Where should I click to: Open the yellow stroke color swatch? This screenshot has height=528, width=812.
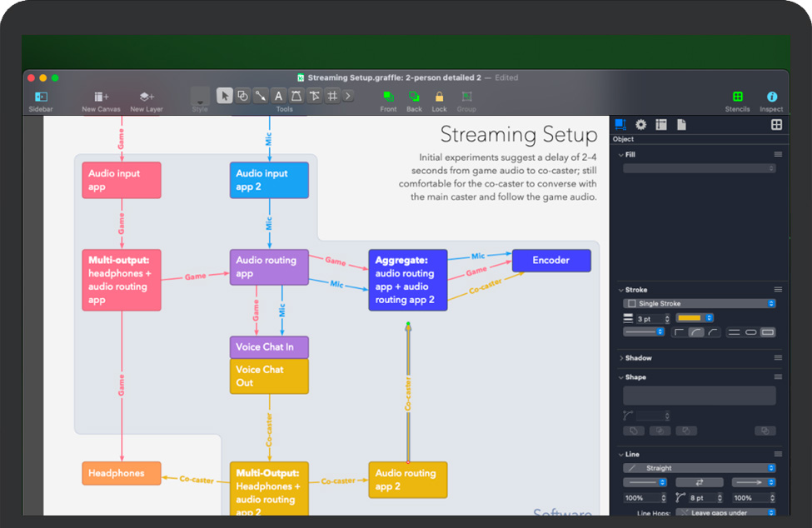click(x=694, y=318)
